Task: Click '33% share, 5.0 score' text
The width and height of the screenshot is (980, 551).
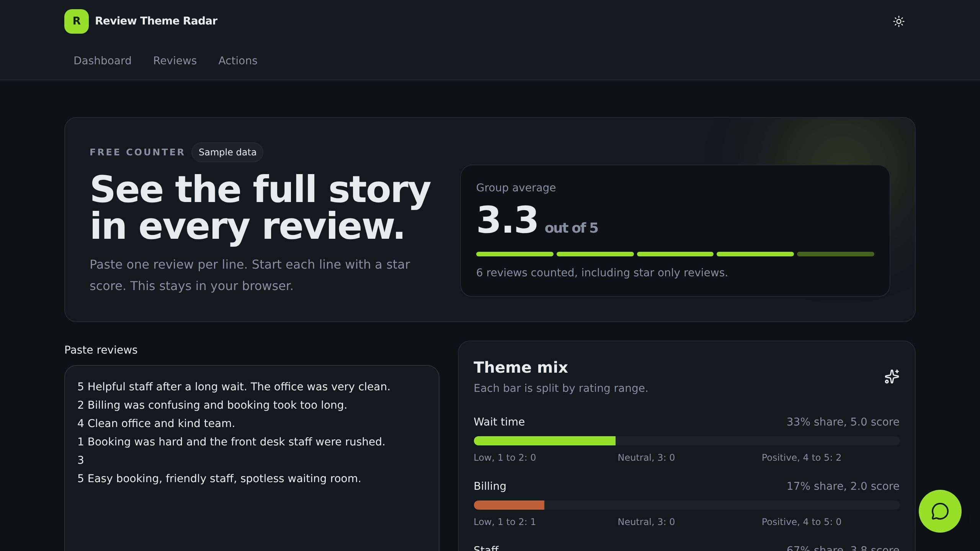Action: (x=843, y=422)
